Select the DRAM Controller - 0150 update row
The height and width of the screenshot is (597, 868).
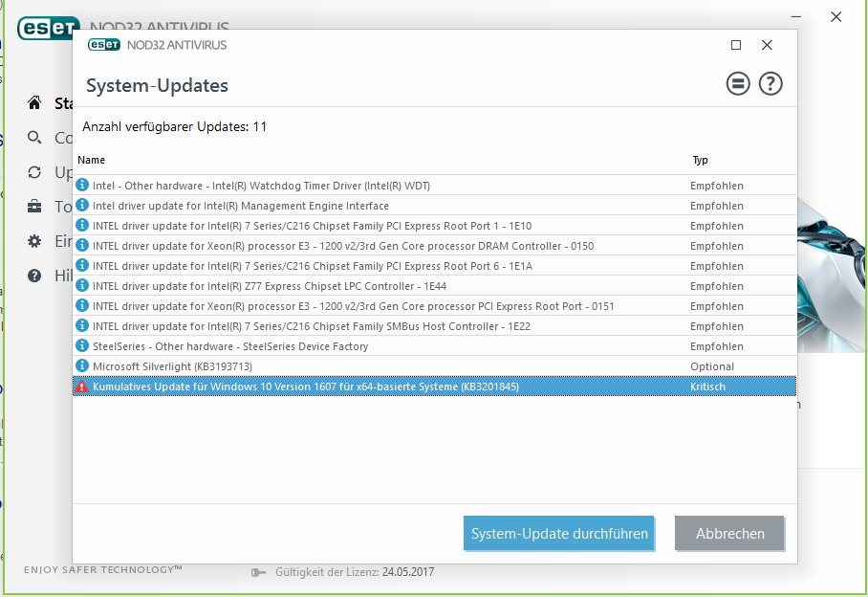tap(435, 245)
